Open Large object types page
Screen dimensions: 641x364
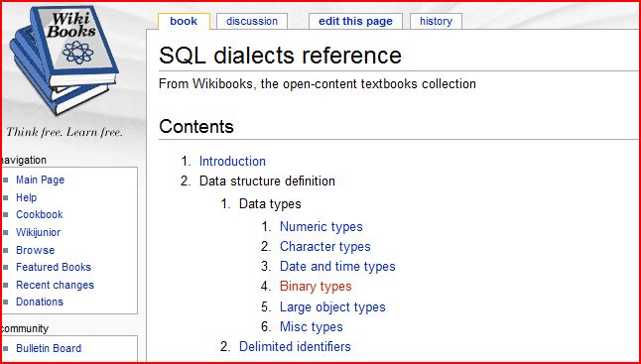(x=332, y=306)
